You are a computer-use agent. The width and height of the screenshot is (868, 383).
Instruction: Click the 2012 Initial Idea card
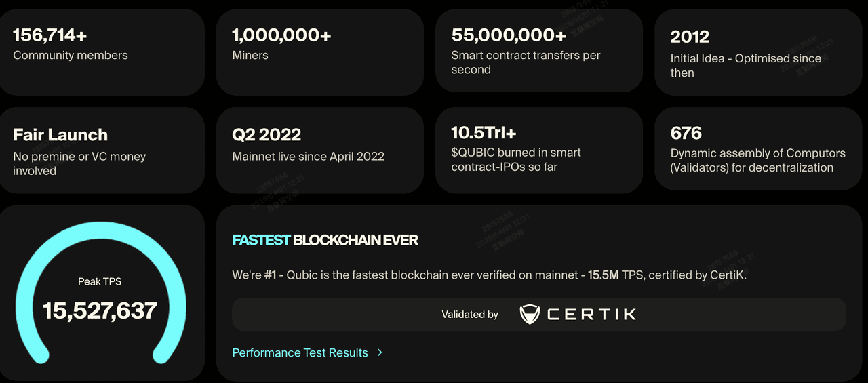point(758,52)
